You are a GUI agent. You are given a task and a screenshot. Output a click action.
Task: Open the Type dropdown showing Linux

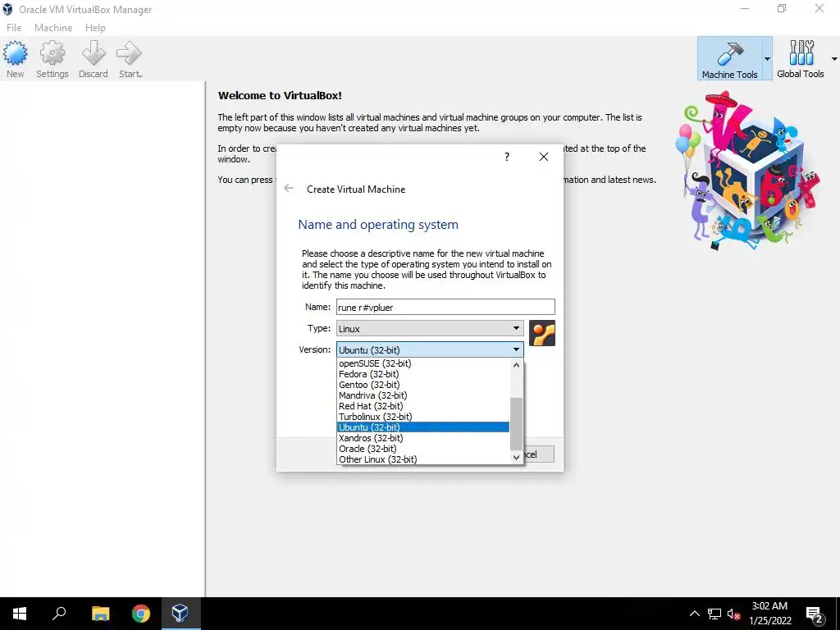(x=430, y=328)
